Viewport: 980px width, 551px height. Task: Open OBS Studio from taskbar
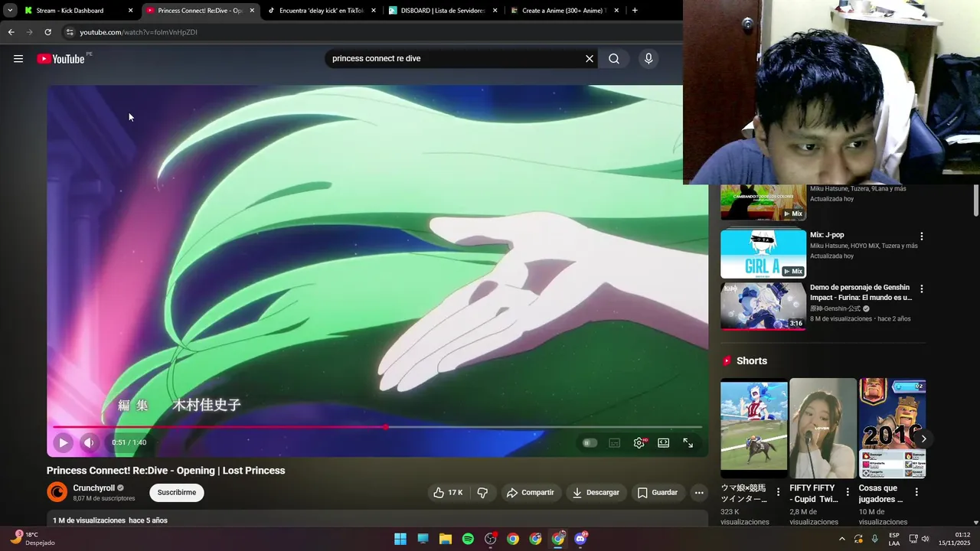coord(491,539)
